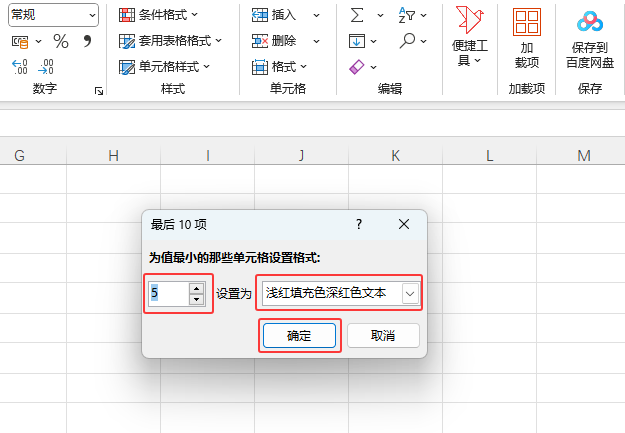Close the 最后 10 项 dialog
Screen dimensions: 625x433
[x=404, y=224]
